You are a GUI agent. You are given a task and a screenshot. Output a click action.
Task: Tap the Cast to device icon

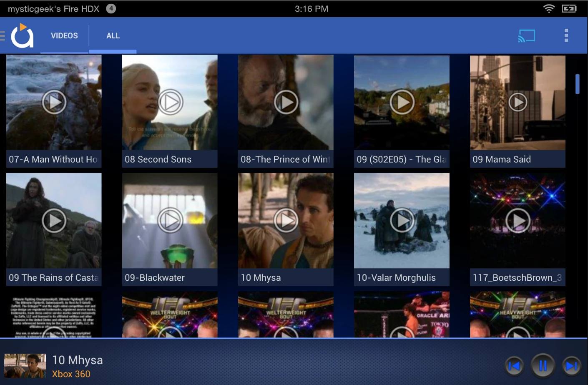526,36
